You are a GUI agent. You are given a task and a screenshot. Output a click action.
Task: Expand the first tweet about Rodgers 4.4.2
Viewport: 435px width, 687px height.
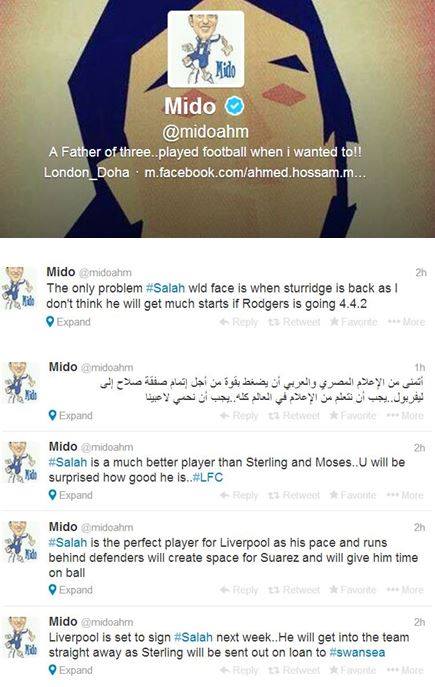[x=68, y=322]
